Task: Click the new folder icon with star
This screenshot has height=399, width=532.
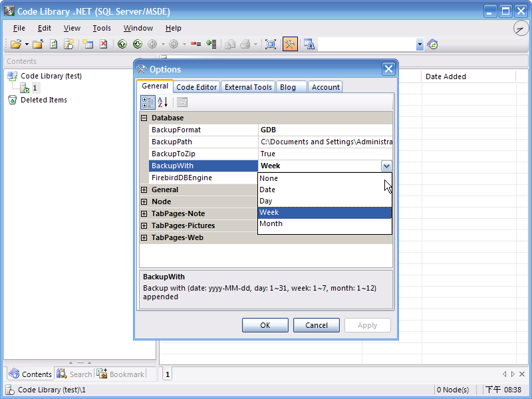Action: (69, 44)
